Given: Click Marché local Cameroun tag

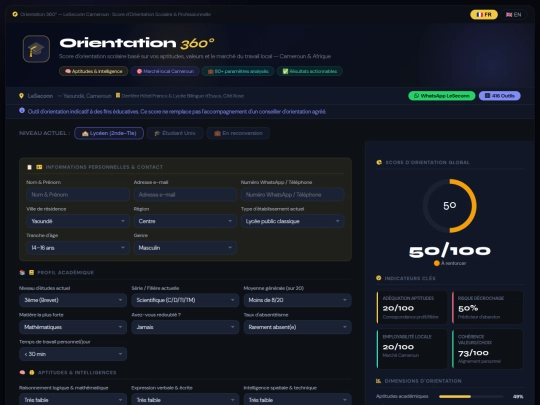Looking at the screenshot, I should pos(165,71).
